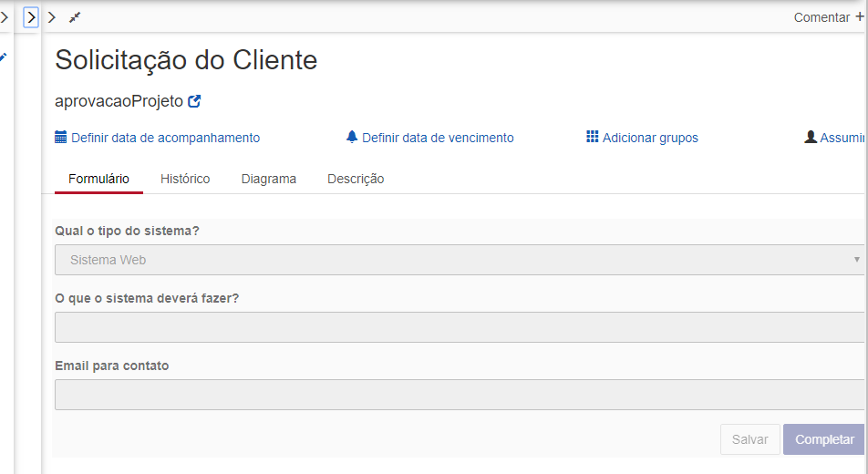Show the Diagrama tab
The height and width of the screenshot is (474, 868).
point(268,179)
